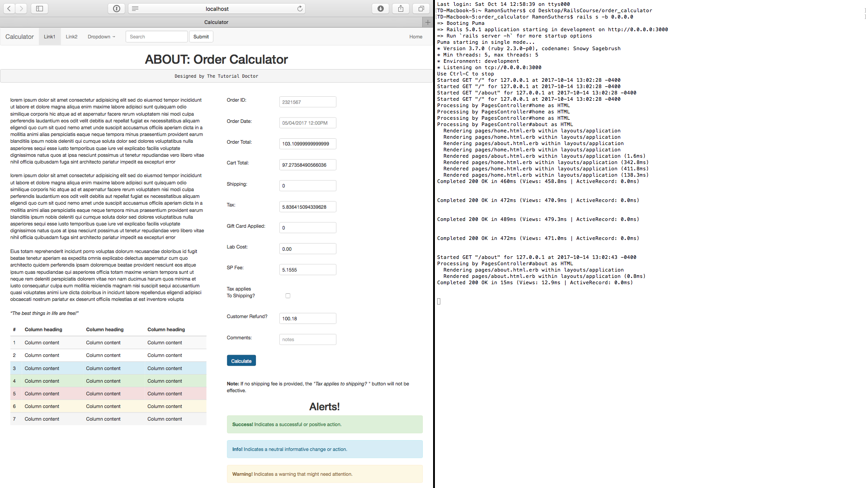Expand the Dropdown menu in navbar
This screenshot has height=488, width=868.
pyautogui.click(x=101, y=37)
